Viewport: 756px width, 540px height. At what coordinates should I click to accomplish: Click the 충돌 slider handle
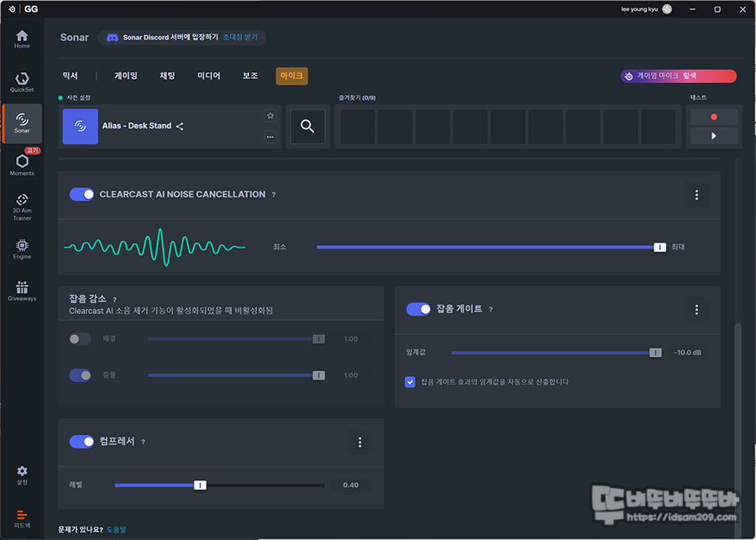click(318, 375)
